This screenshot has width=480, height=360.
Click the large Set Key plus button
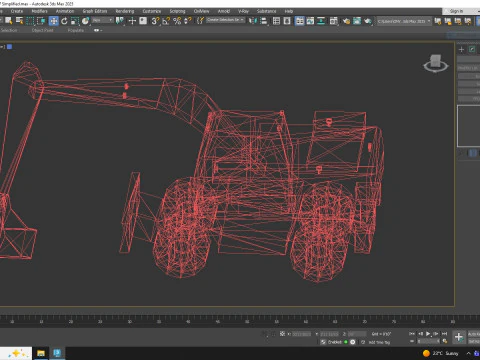459,337
